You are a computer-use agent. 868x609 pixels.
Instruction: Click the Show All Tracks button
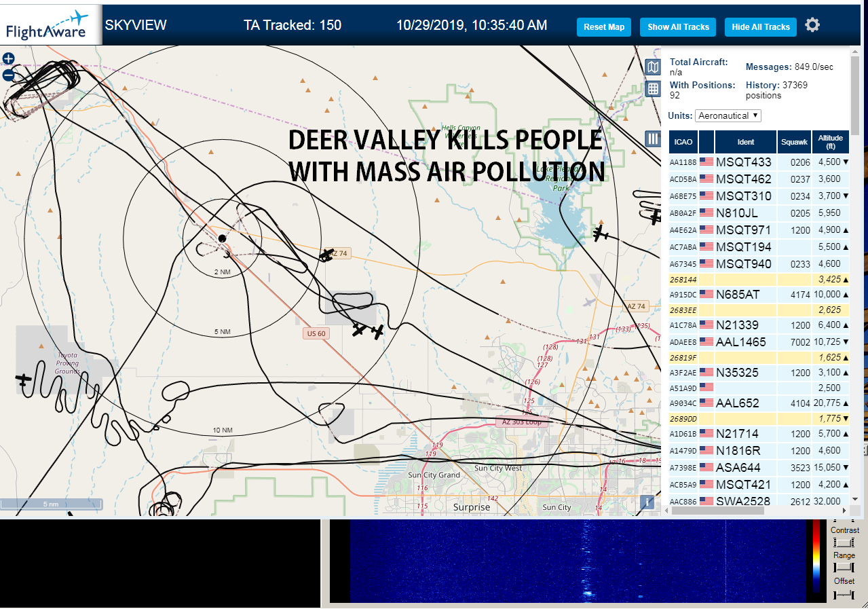pyautogui.click(x=678, y=27)
